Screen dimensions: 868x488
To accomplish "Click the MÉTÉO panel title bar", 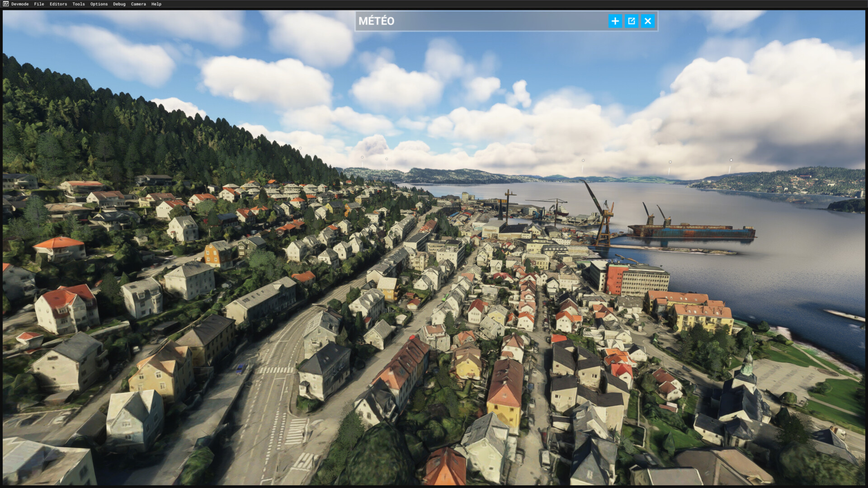I will [475, 21].
